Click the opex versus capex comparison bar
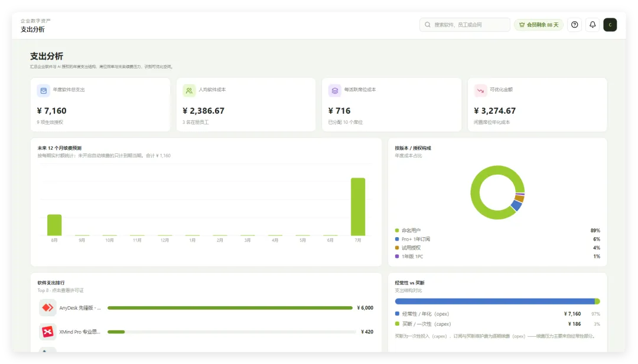 click(497, 301)
